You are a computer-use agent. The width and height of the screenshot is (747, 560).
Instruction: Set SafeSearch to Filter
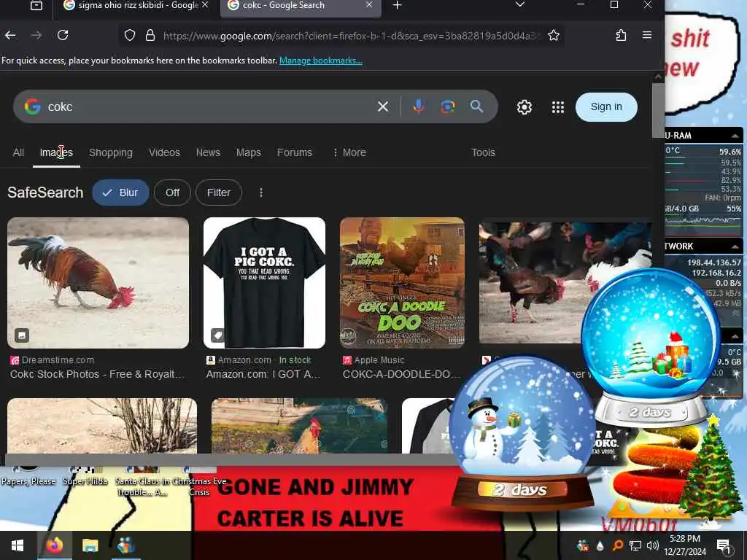[219, 192]
